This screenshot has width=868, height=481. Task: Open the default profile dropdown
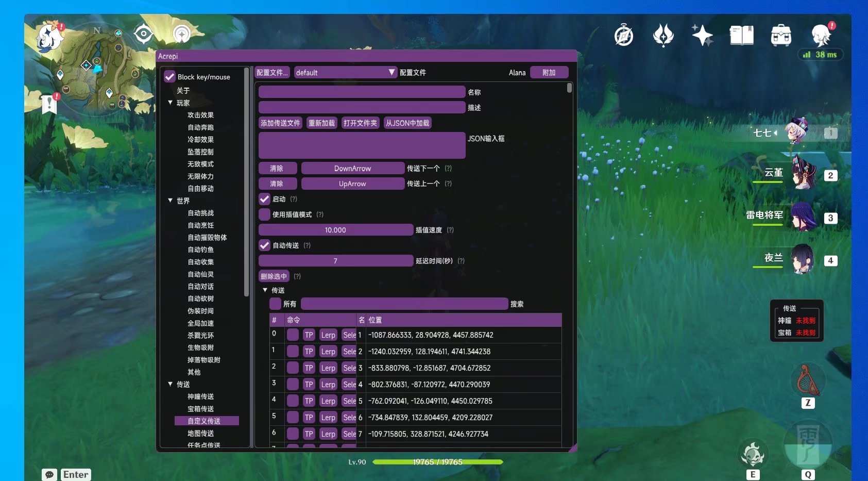(x=346, y=73)
